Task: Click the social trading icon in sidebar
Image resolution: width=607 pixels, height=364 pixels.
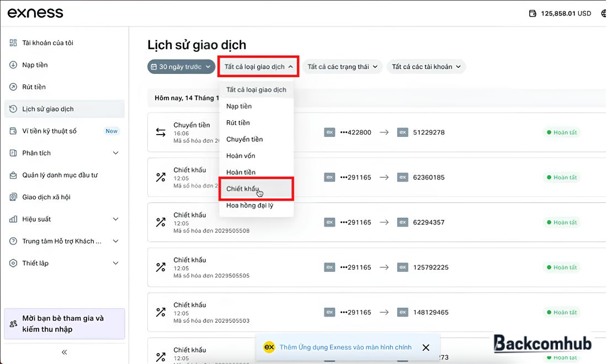Action: pyautogui.click(x=13, y=197)
